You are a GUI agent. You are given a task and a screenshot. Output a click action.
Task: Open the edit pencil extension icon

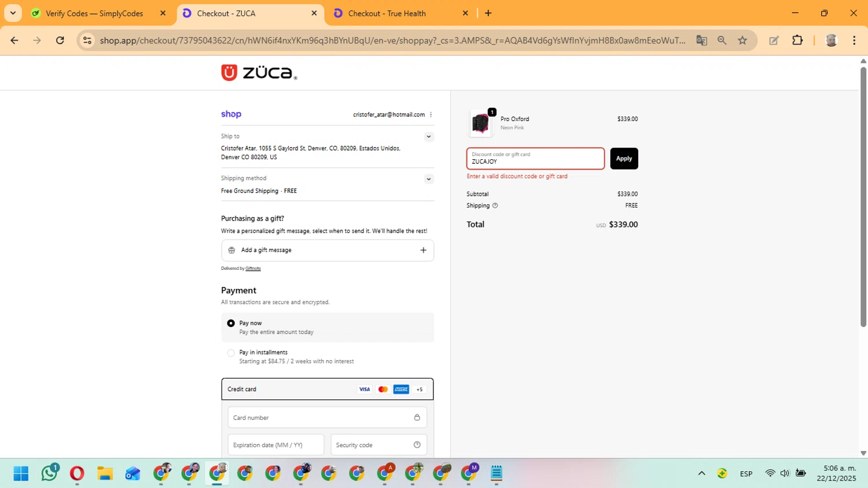tap(774, 41)
